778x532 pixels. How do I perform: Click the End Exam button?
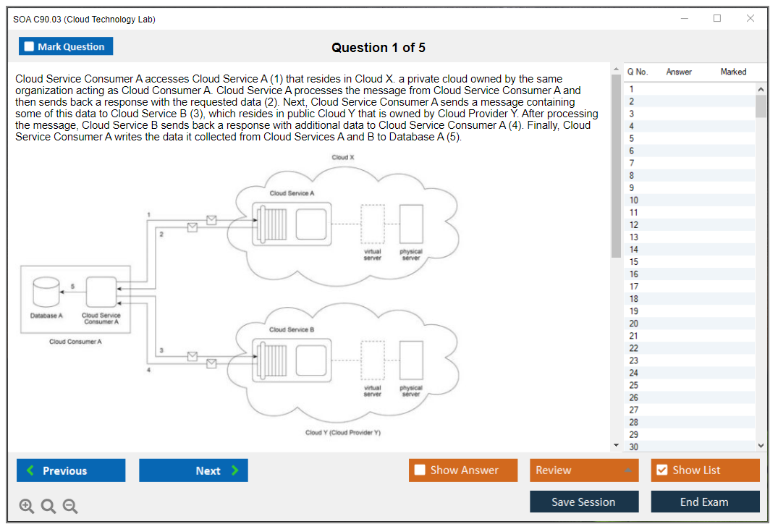[704, 502]
